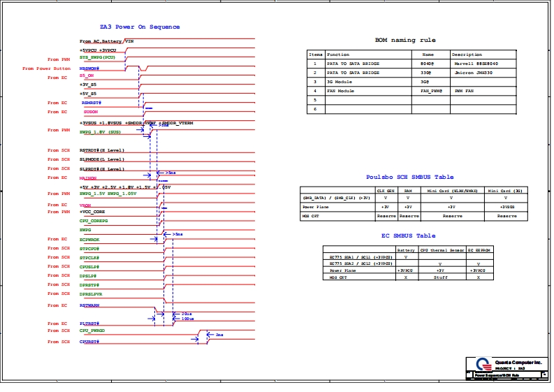
Task: Select the CPU thermal Sensor column header
Action: (442, 249)
